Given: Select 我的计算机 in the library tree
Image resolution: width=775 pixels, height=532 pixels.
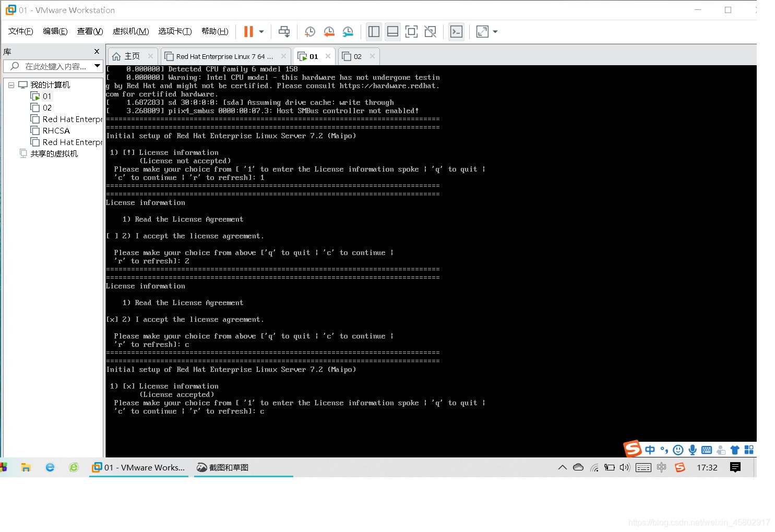Looking at the screenshot, I should (50, 84).
